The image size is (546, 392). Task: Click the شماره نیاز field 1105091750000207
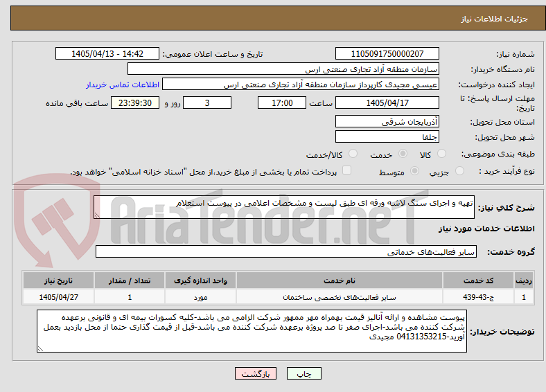[387, 53]
